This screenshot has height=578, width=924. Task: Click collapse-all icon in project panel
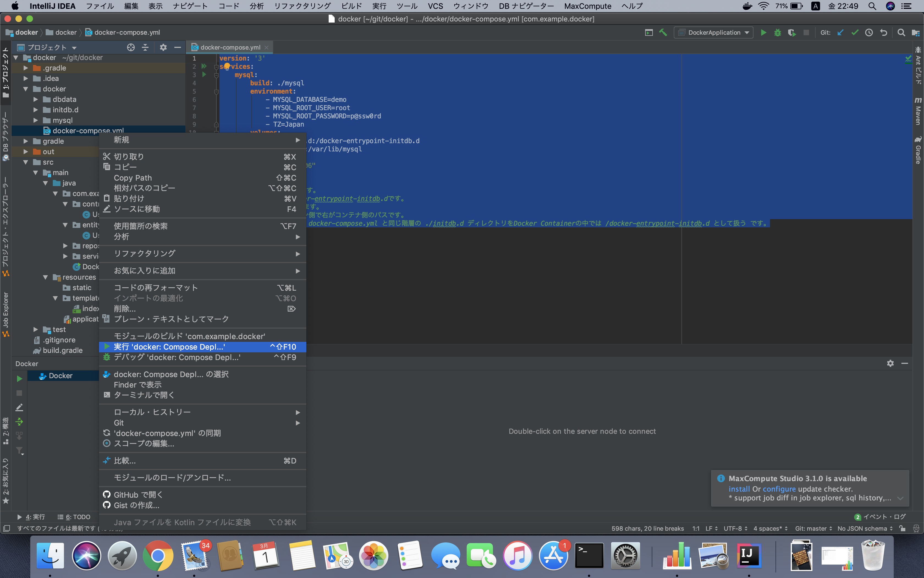[145, 47]
